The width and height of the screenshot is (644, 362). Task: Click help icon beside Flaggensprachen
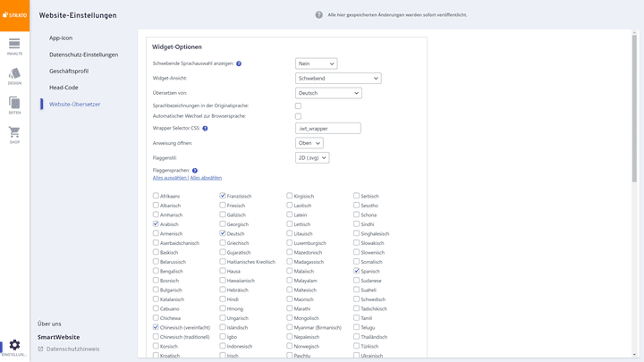click(194, 171)
